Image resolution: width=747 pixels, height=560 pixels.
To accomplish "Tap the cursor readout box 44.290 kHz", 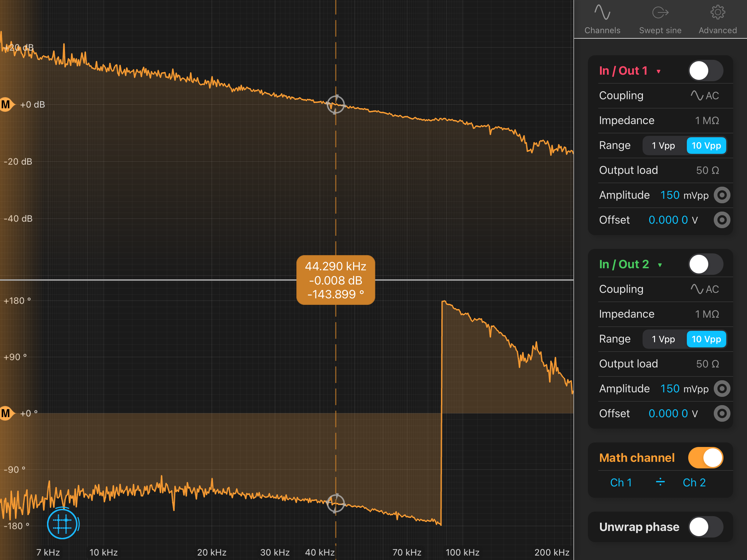I will (335, 280).
